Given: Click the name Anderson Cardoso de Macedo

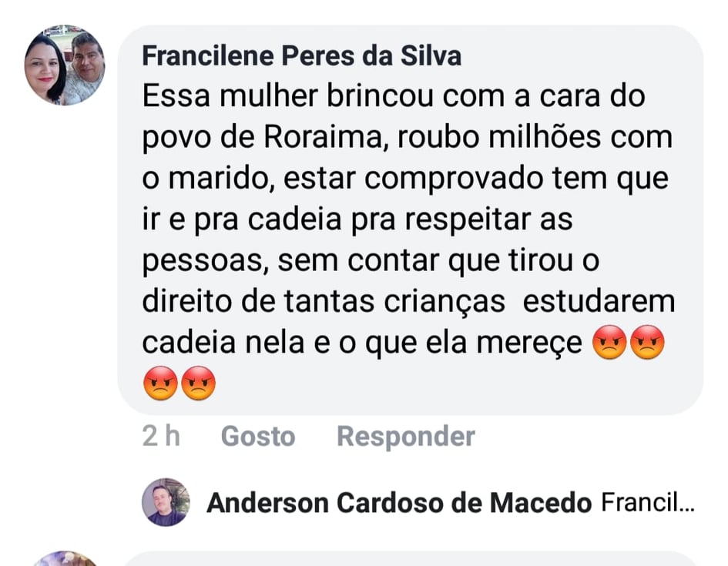Looking at the screenshot, I should 399,504.
